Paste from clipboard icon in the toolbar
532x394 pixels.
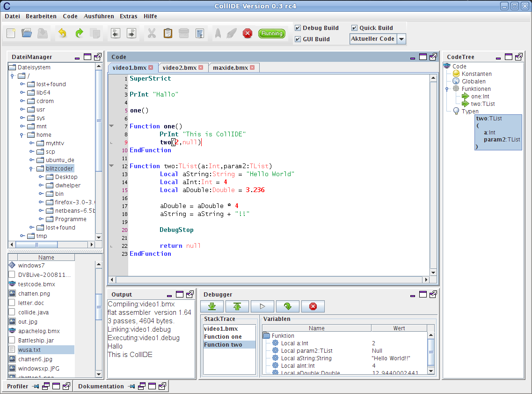click(x=168, y=33)
